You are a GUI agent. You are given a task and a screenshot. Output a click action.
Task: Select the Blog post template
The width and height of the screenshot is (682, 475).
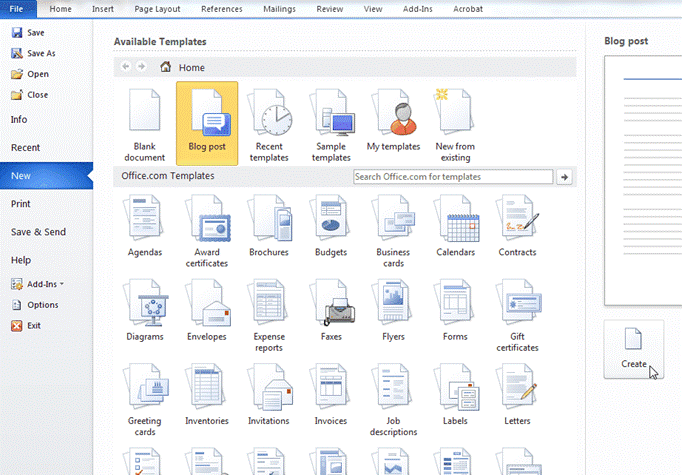click(x=207, y=124)
